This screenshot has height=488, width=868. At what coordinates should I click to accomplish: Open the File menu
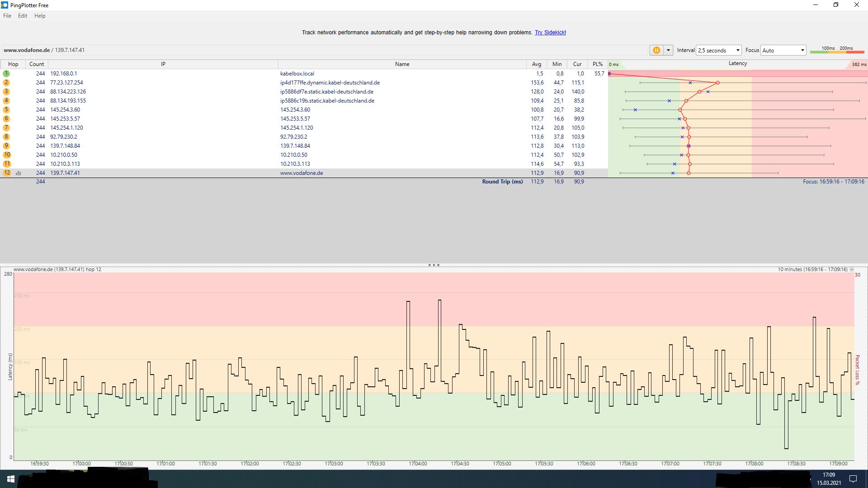7,16
